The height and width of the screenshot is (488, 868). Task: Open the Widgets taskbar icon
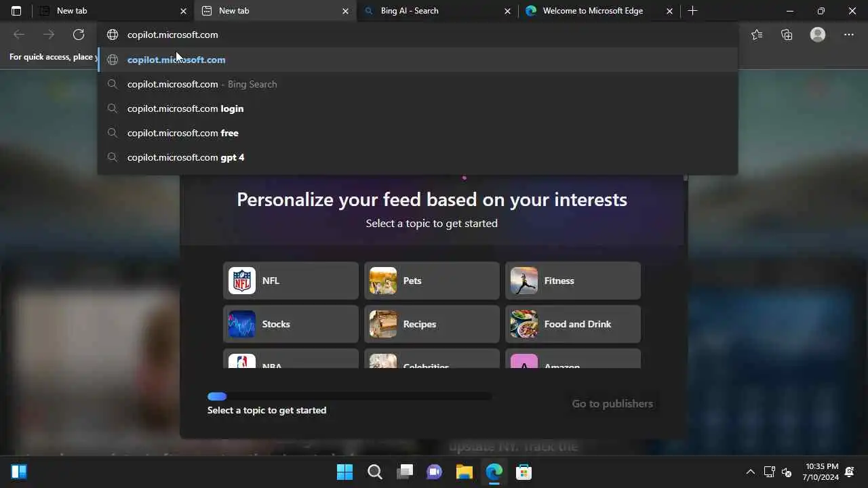click(19, 472)
